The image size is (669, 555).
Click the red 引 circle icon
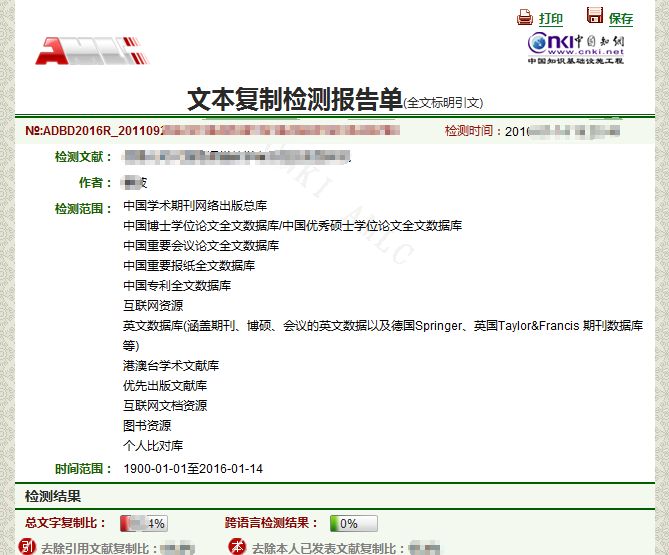click(27, 546)
